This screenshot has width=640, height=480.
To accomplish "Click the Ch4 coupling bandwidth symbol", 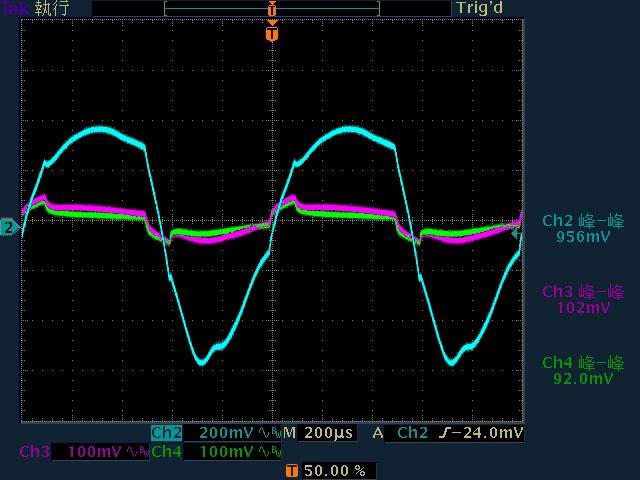I will coord(270,452).
